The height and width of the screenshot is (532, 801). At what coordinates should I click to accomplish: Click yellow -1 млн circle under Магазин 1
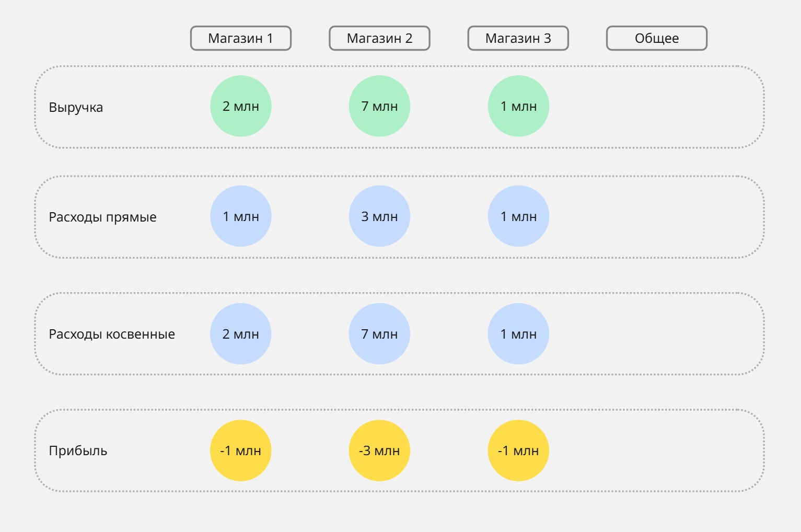point(241,450)
